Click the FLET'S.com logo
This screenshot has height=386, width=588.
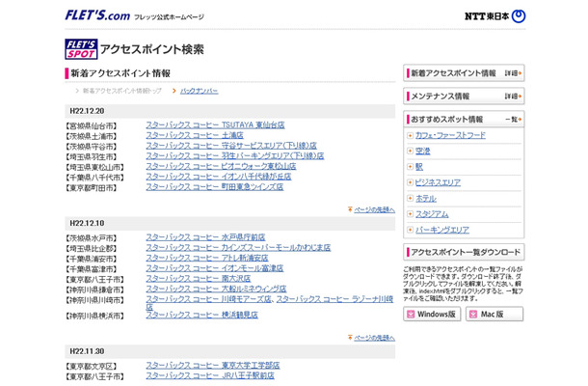97,15
